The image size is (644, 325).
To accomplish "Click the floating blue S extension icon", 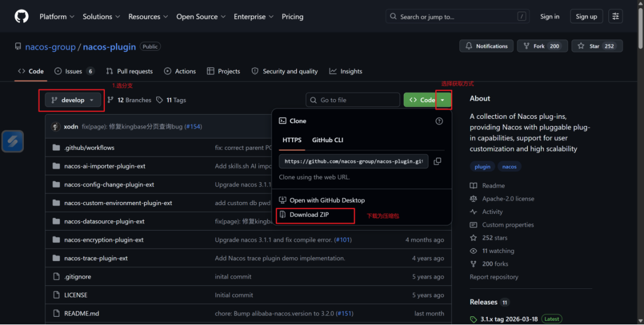I will [13, 142].
